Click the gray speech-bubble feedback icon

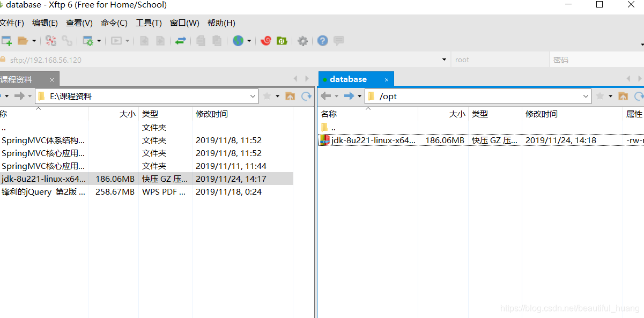coord(339,41)
